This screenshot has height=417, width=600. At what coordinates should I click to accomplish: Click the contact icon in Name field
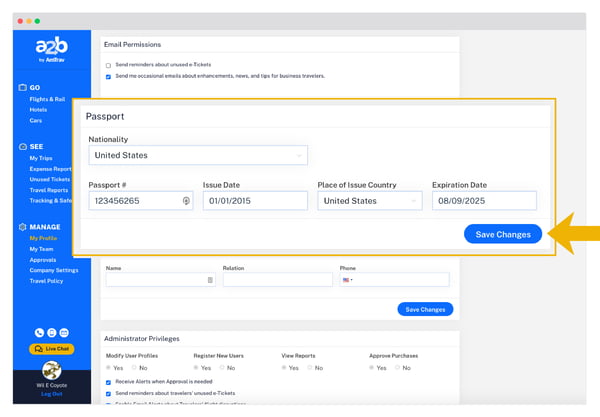pyautogui.click(x=210, y=280)
